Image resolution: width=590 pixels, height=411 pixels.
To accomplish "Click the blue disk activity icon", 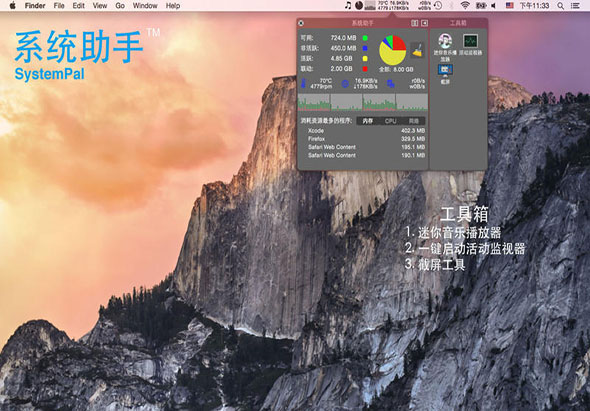I will [391, 84].
